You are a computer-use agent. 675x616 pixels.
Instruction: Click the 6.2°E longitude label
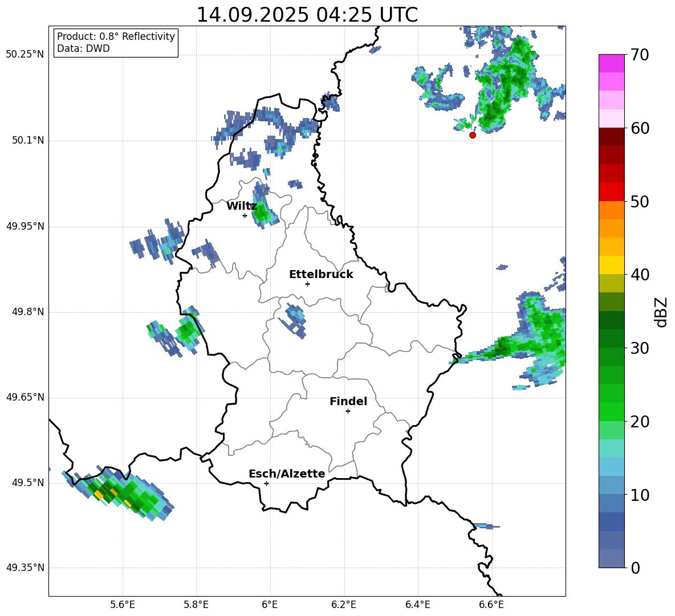coord(344,605)
